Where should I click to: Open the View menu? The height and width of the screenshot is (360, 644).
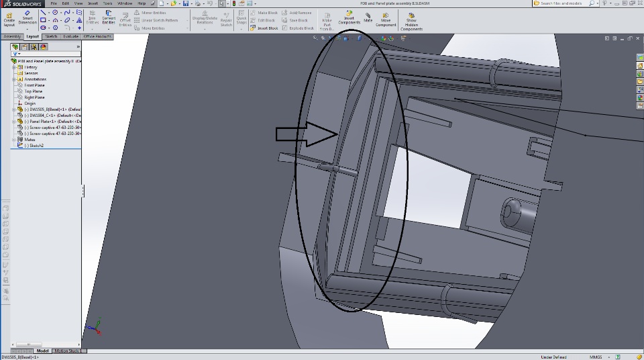tap(78, 3)
